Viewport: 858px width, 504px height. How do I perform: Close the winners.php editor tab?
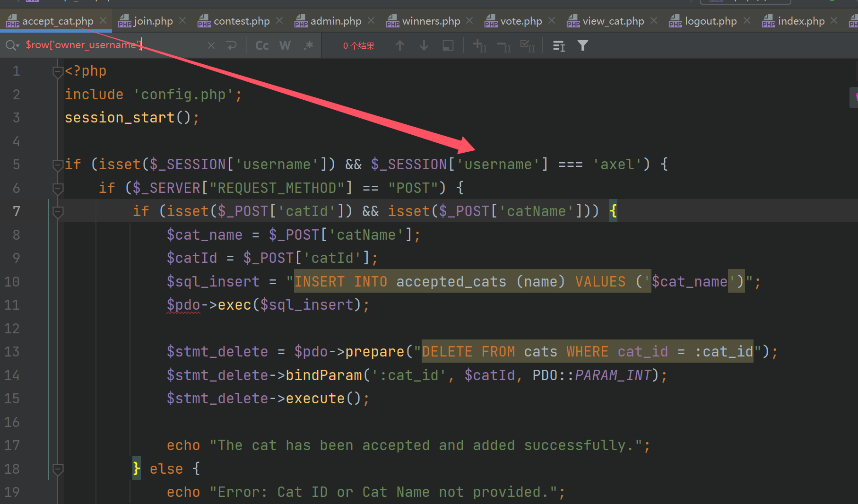pyautogui.click(x=469, y=21)
